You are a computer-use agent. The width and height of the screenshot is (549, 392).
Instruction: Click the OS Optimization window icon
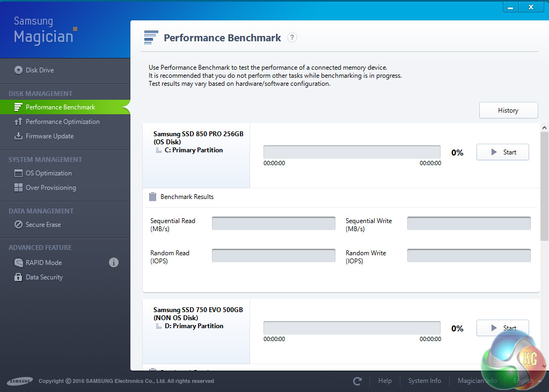pyautogui.click(x=18, y=173)
